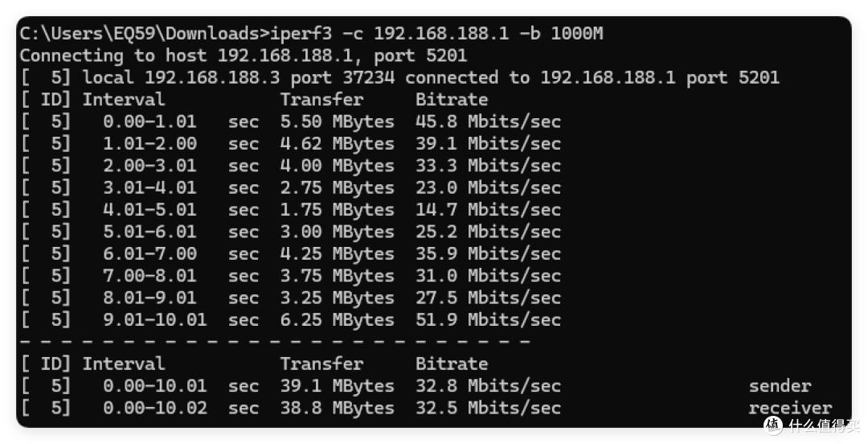The height and width of the screenshot is (444, 868).
Task: Click the 51.9 Mbits/sec bitrate value
Action: click(489, 320)
